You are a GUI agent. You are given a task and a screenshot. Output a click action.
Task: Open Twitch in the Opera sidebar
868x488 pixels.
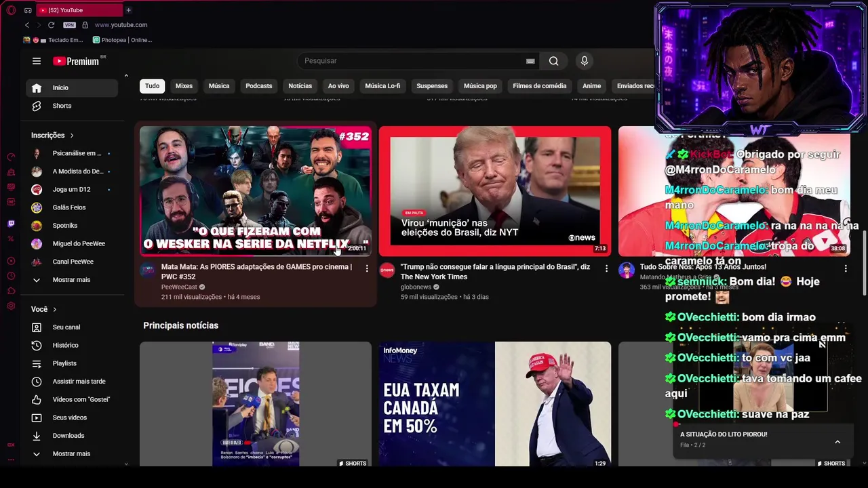coord(11,224)
